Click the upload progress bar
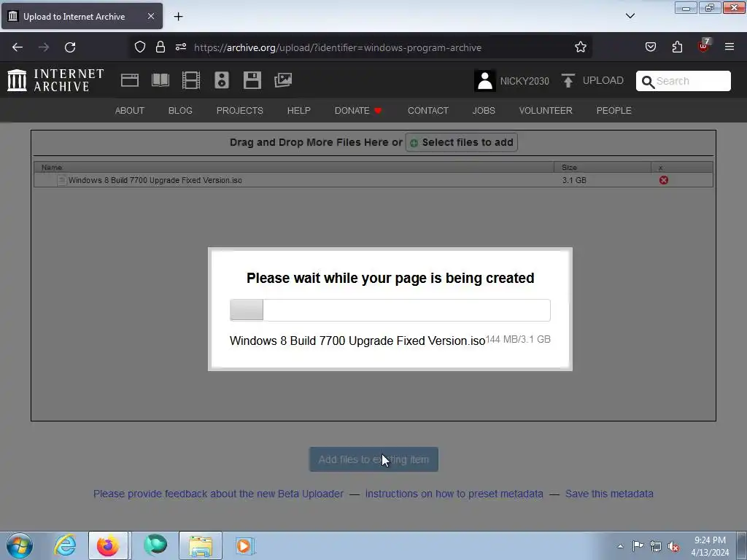This screenshot has width=747, height=560. [x=390, y=310]
